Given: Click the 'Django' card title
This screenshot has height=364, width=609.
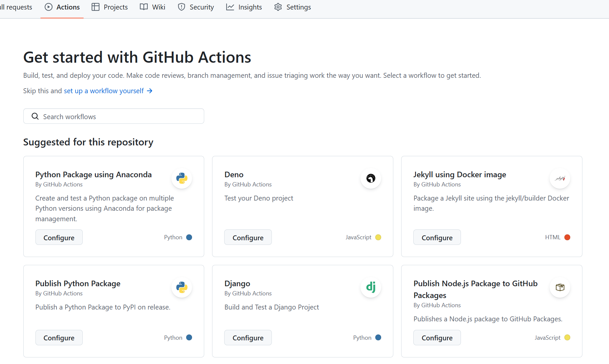Looking at the screenshot, I should point(237,283).
